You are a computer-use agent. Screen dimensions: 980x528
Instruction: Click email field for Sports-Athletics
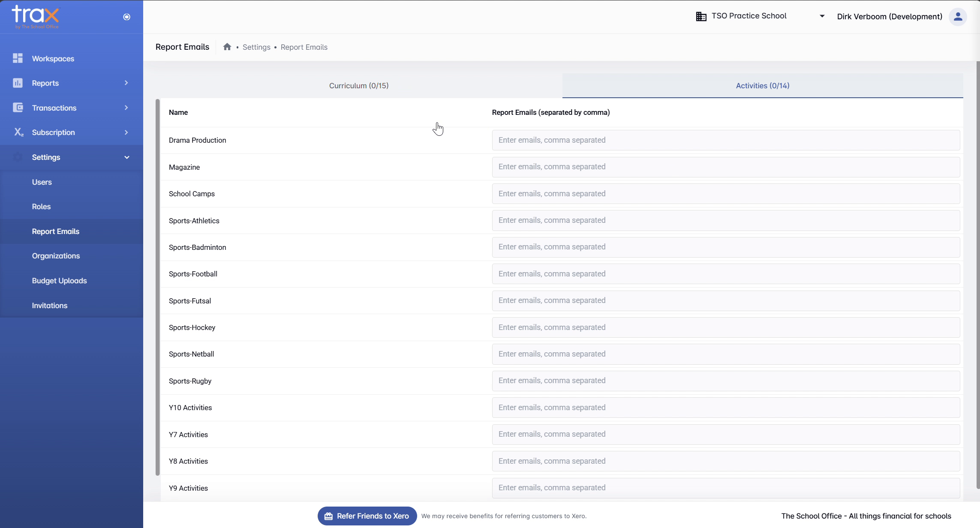[726, 220]
